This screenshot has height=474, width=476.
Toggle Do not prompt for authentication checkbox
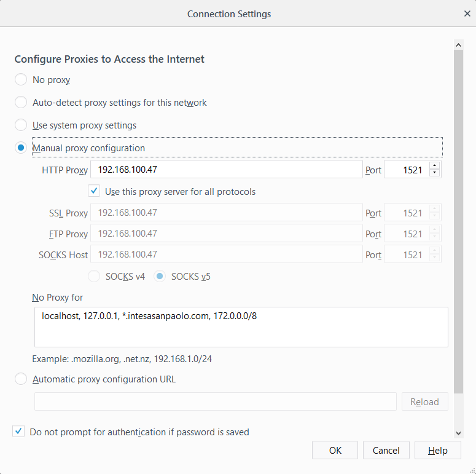point(18,431)
